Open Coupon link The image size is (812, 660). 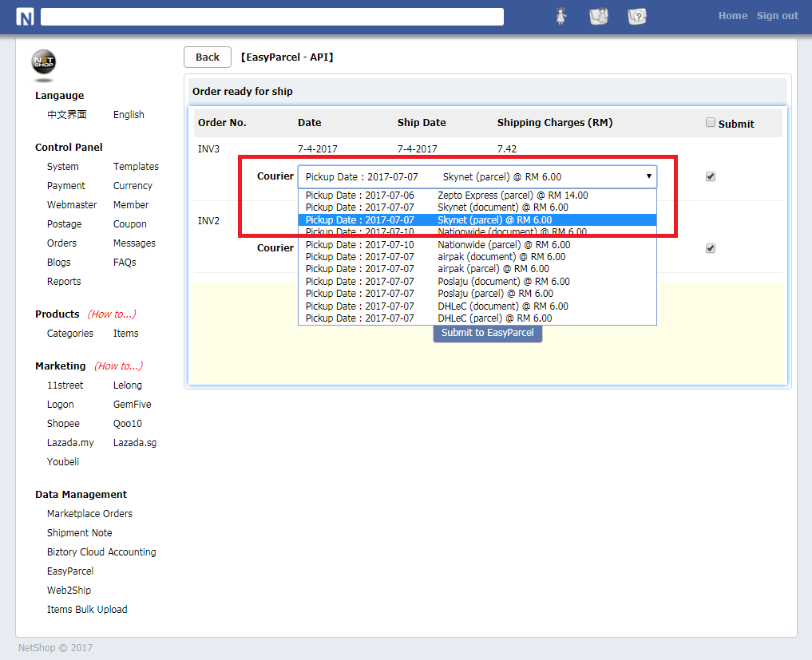(x=129, y=224)
